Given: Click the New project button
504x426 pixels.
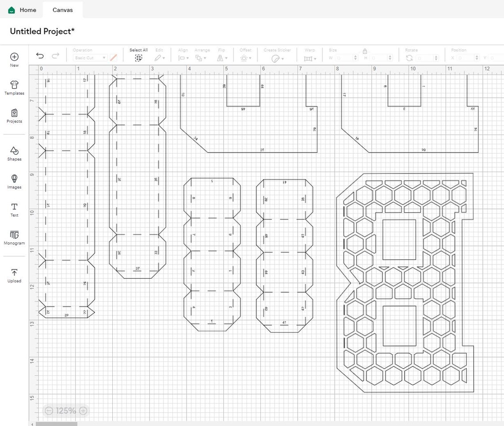Looking at the screenshot, I should pos(14,60).
